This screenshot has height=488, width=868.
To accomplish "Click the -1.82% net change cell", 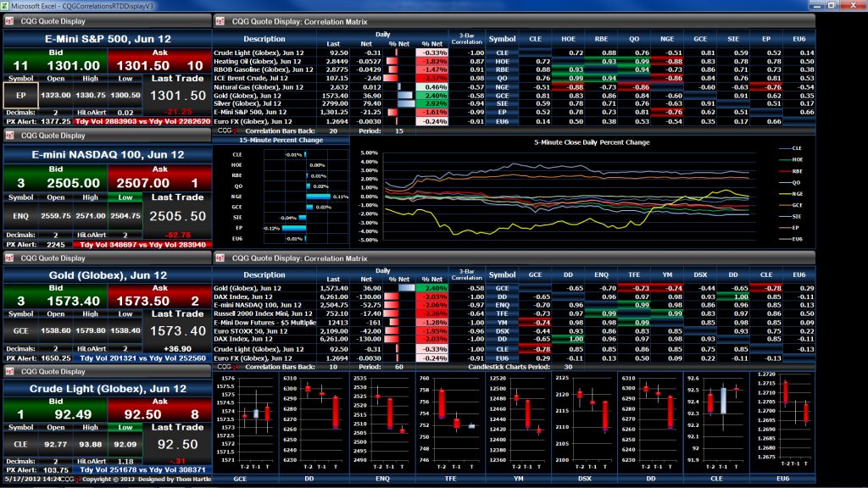I will click(x=431, y=61).
